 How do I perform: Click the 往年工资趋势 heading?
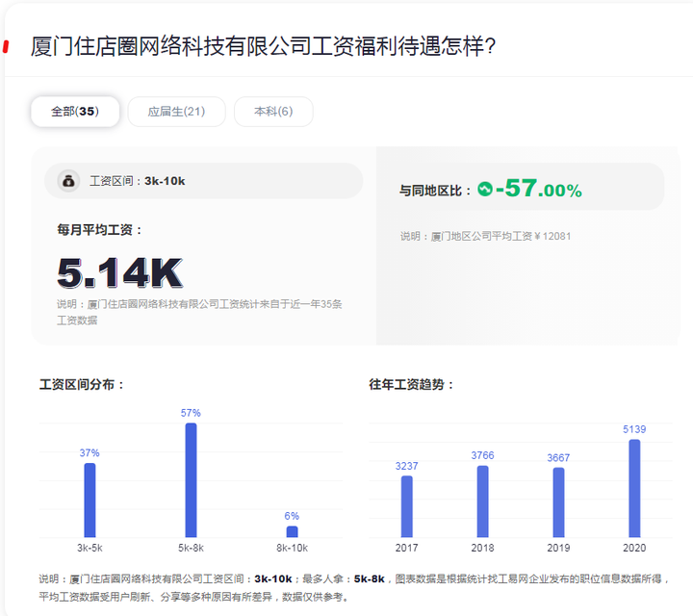coord(412,384)
